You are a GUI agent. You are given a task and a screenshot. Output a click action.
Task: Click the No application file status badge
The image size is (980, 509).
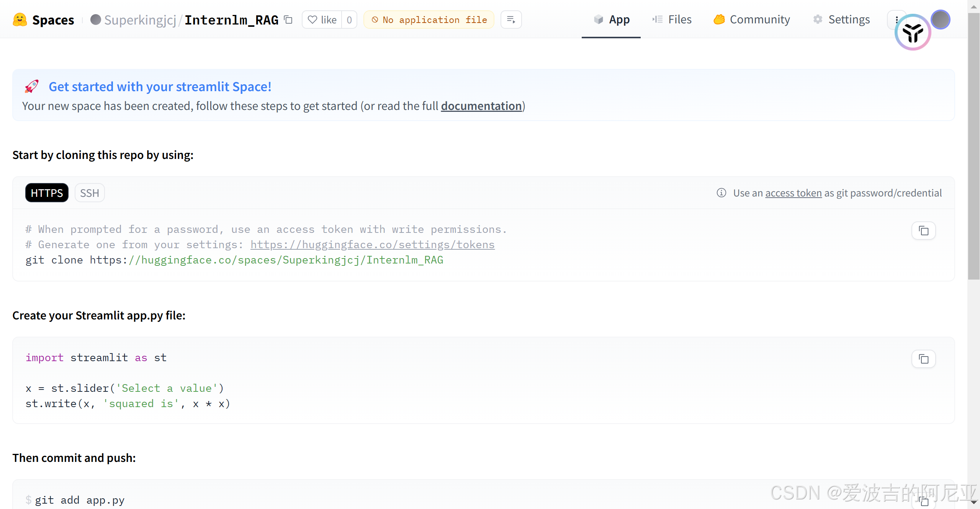tap(429, 20)
